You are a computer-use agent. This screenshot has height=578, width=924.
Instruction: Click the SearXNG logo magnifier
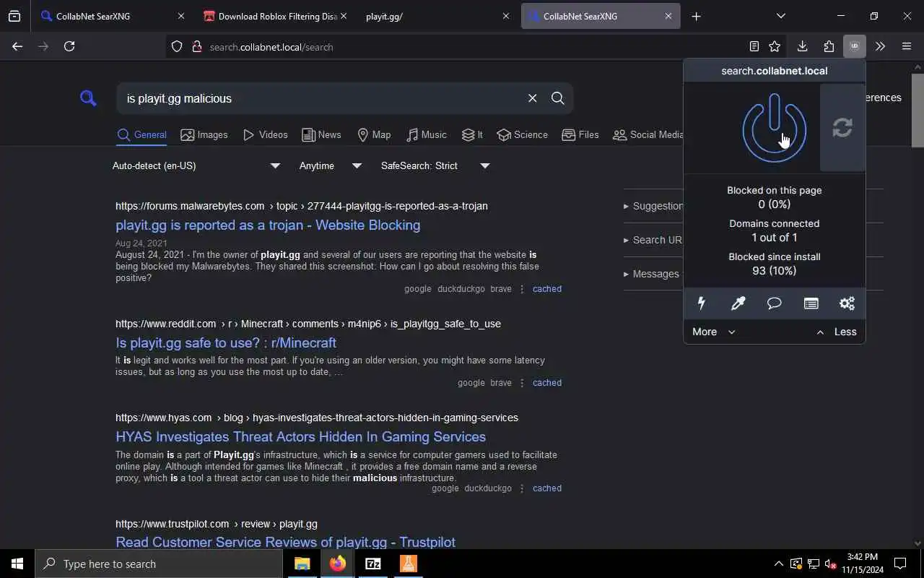pyautogui.click(x=88, y=98)
